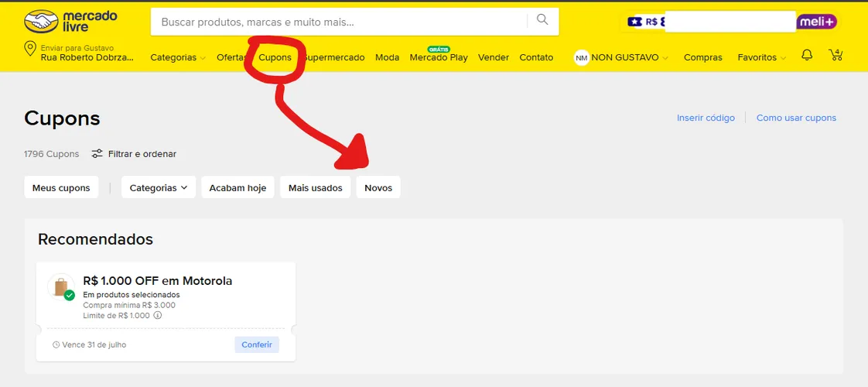Click the info icon next to Limite de R$ 1.000
The height and width of the screenshot is (387, 868).
coord(157,316)
